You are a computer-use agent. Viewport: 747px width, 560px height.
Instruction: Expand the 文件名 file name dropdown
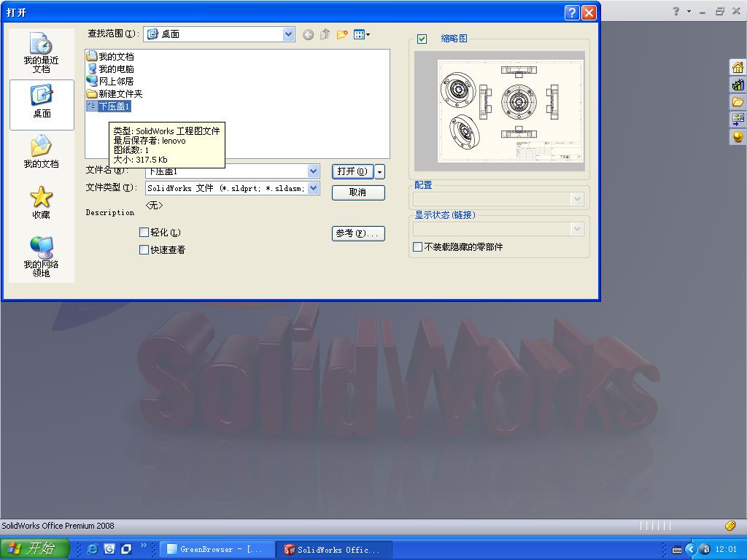(x=313, y=171)
